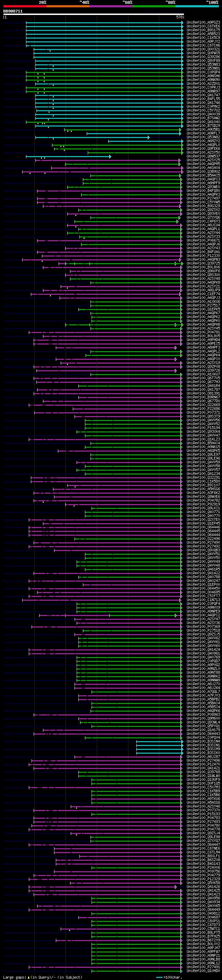The height and width of the screenshot is (980, 222).
Task: Click the cyan alignment bar for UniRef100_B3SIM9
Action: pyautogui.click(x=160, y=749)
